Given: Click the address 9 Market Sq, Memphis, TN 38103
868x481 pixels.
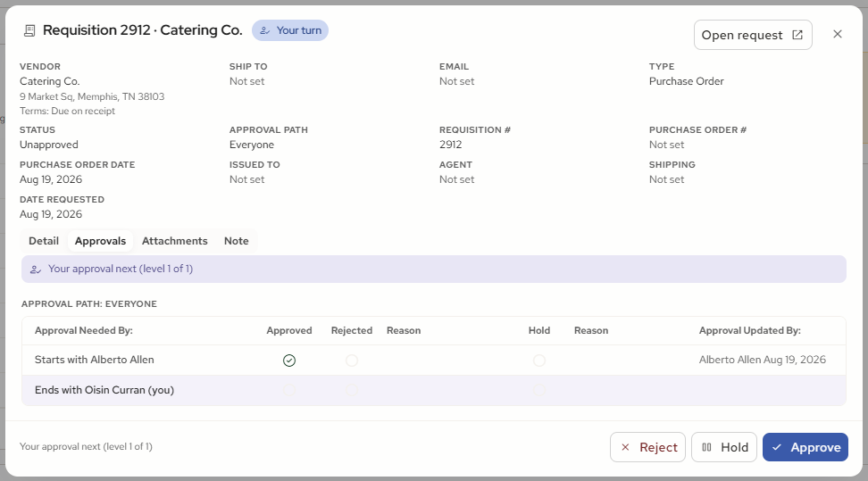Looking at the screenshot, I should [x=92, y=96].
